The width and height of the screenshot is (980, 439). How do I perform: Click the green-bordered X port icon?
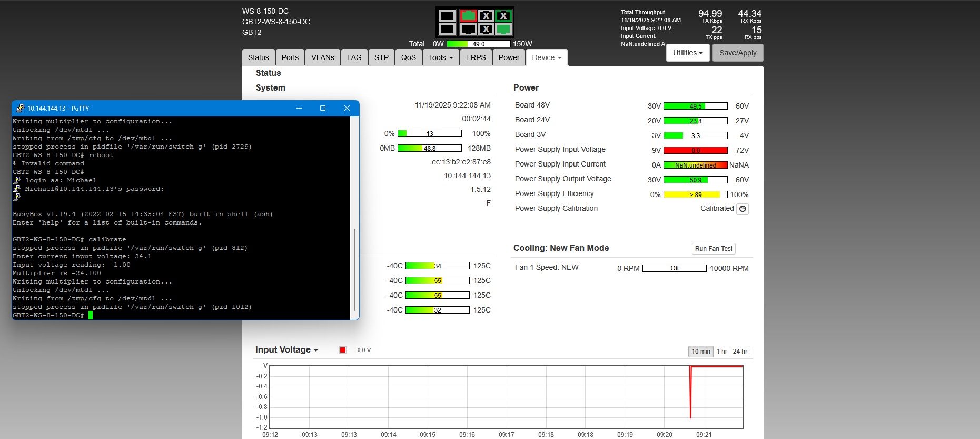point(503,16)
